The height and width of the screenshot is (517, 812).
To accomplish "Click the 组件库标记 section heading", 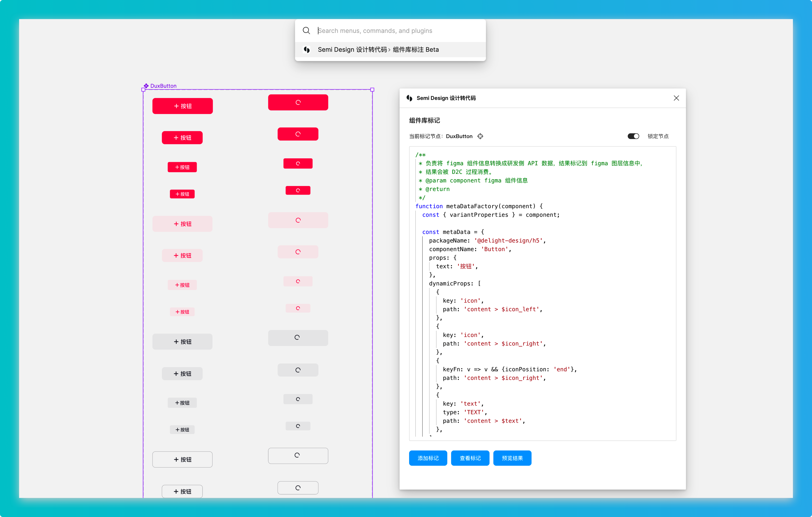I will pyautogui.click(x=424, y=121).
